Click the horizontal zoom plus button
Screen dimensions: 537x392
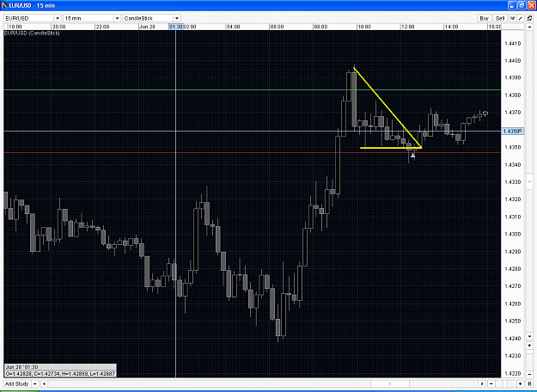520,383
